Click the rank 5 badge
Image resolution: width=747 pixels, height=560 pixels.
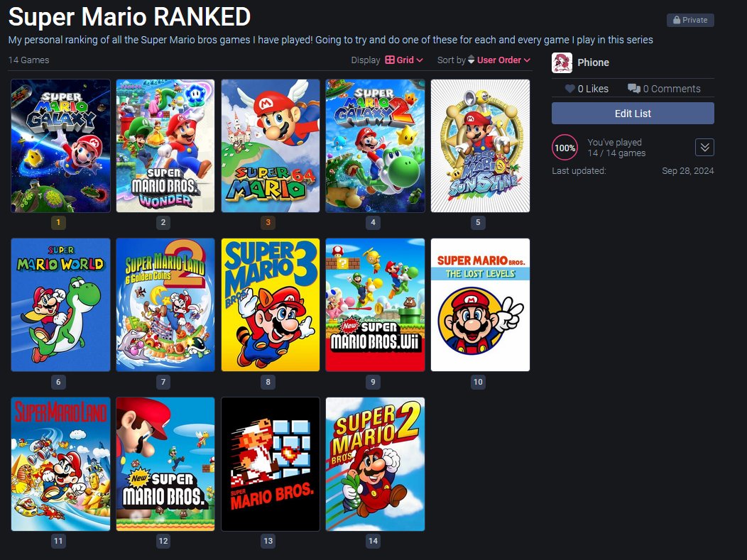pyautogui.click(x=478, y=222)
